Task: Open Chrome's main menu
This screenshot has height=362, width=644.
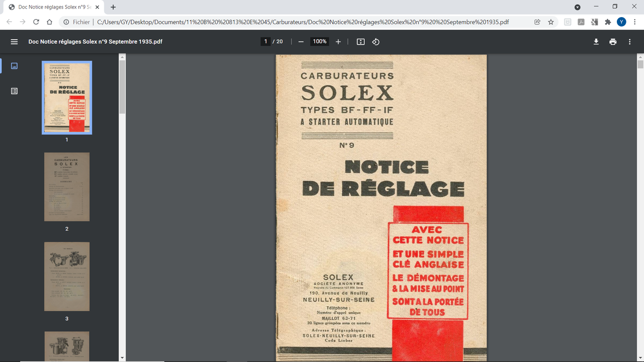Action: click(635, 22)
